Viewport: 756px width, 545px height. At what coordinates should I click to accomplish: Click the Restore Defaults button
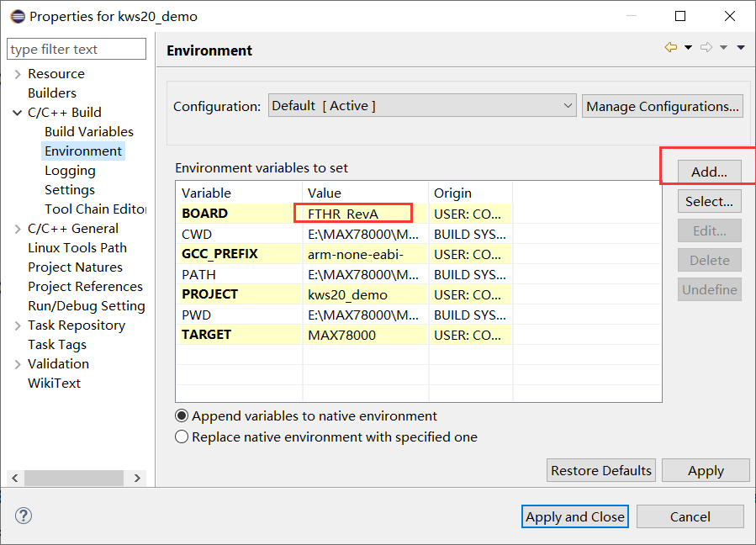[601, 470]
